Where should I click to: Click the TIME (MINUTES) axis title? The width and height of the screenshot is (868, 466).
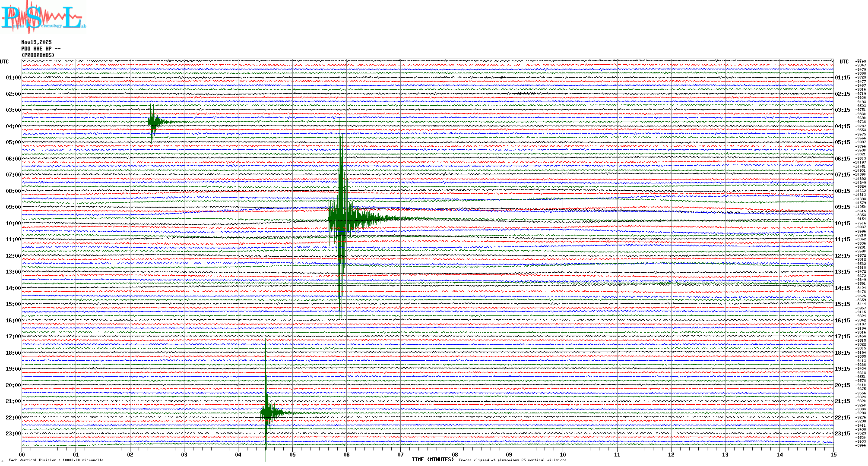tap(433, 460)
